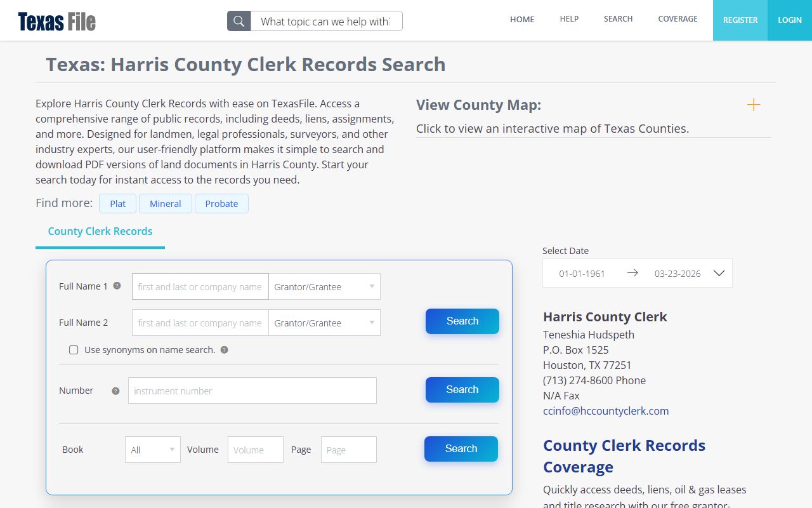Viewport: 812px width, 508px height.
Task: Click the Texas File logo
Action: (57, 22)
